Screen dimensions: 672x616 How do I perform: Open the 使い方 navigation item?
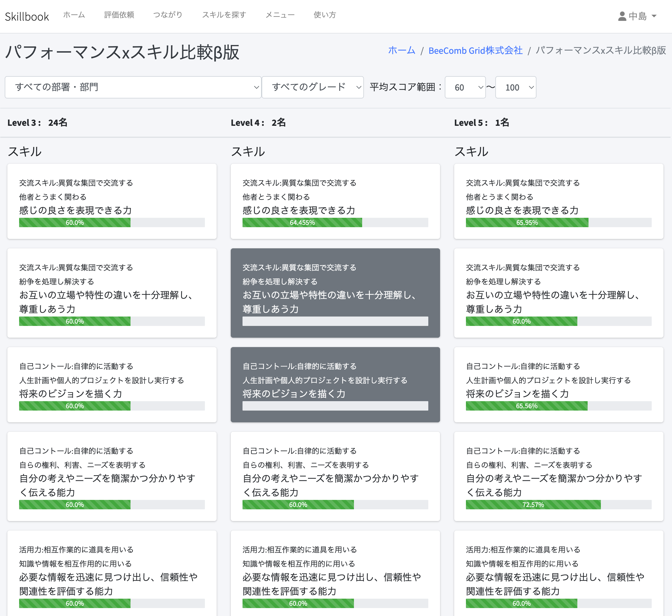point(325,15)
